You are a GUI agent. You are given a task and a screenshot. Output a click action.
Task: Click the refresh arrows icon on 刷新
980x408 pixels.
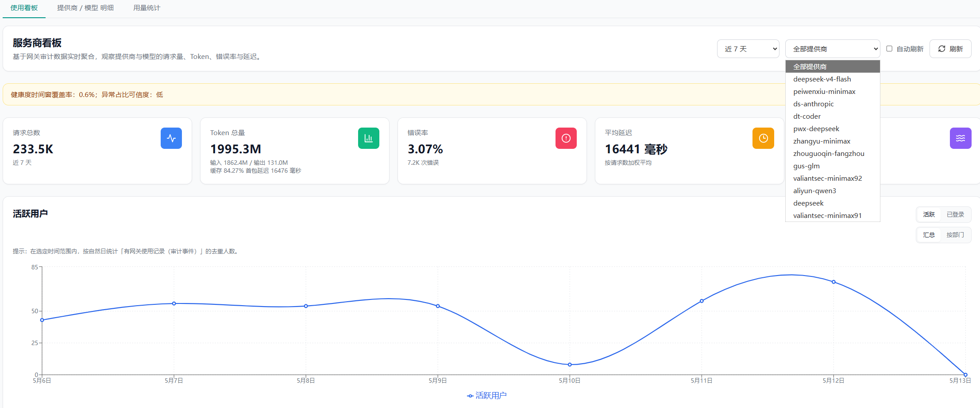[x=942, y=49]
